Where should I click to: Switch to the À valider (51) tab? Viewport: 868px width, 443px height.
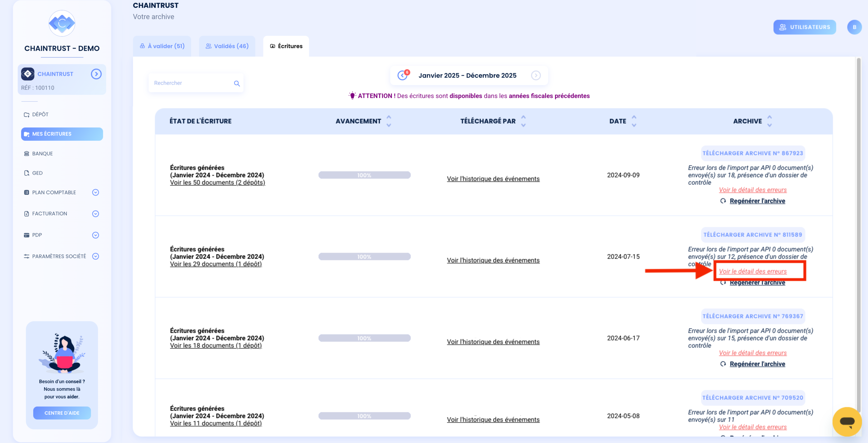(162, 46)
